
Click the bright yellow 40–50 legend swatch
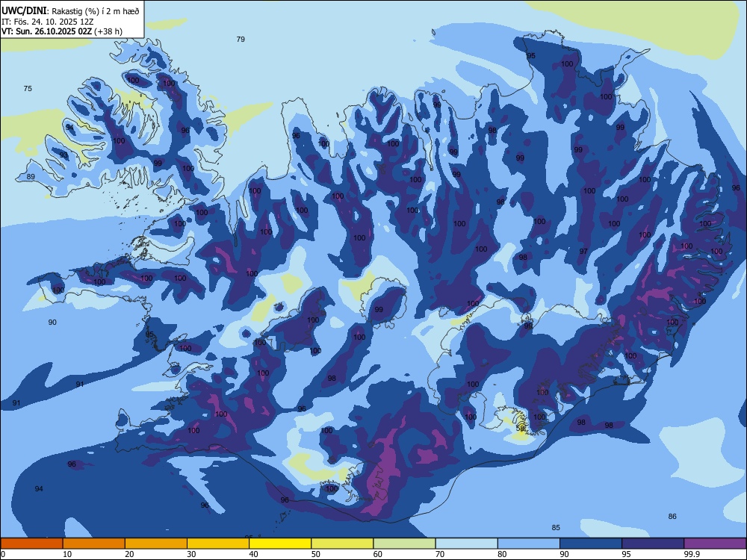[x=280, y=544]
